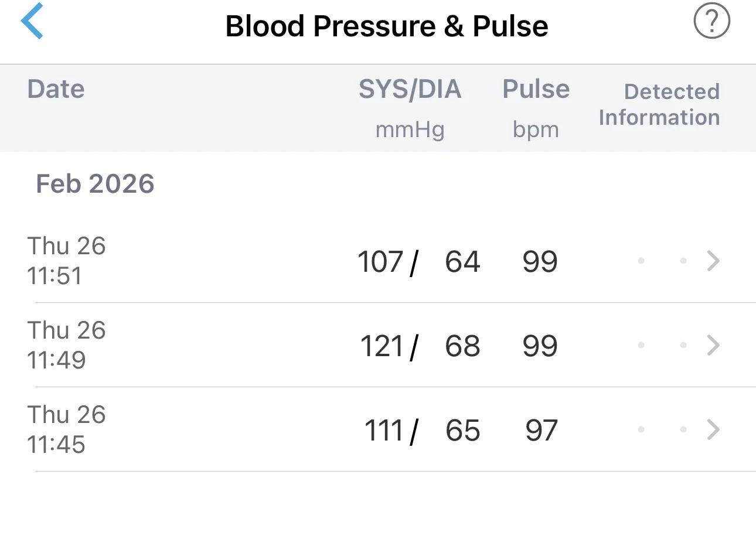The height and width of the screenshot is (553, 756).
Task: Tap the 111/65 blood pressure reading
Action: [422, 430]
